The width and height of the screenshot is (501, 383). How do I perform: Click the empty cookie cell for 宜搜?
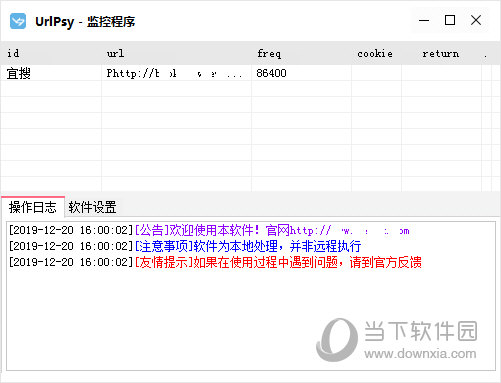point(376,73)
